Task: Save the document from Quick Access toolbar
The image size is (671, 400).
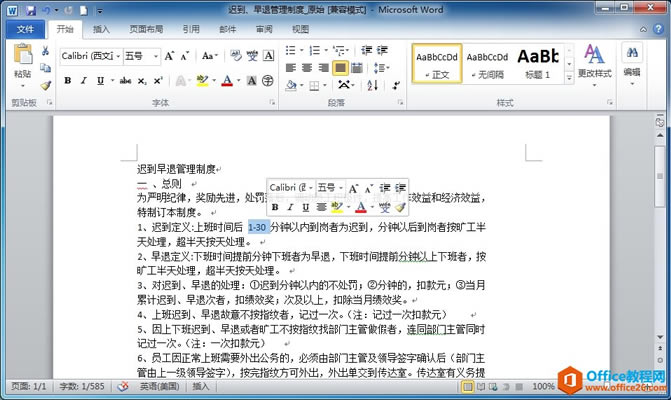Action: [x=30, y=10]
